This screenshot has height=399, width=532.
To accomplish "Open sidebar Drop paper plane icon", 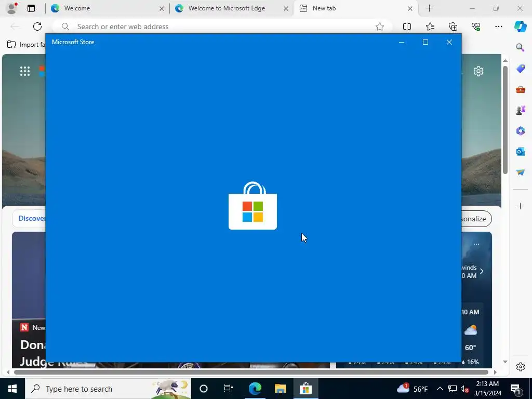I will point(520,172).
